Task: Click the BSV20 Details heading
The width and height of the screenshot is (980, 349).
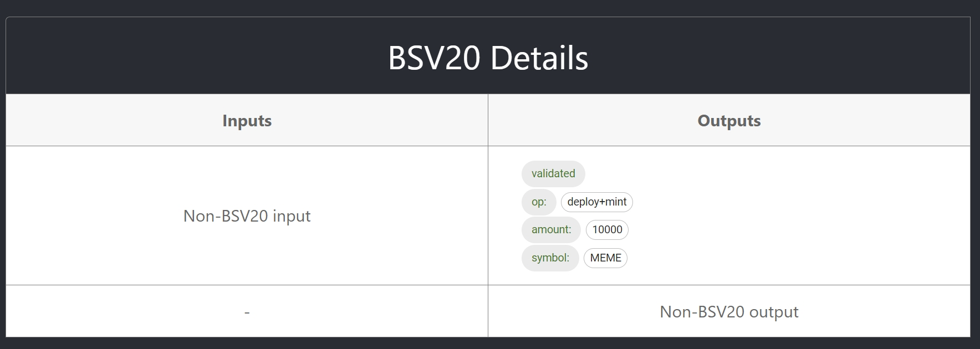Action: tap(488, 58)
